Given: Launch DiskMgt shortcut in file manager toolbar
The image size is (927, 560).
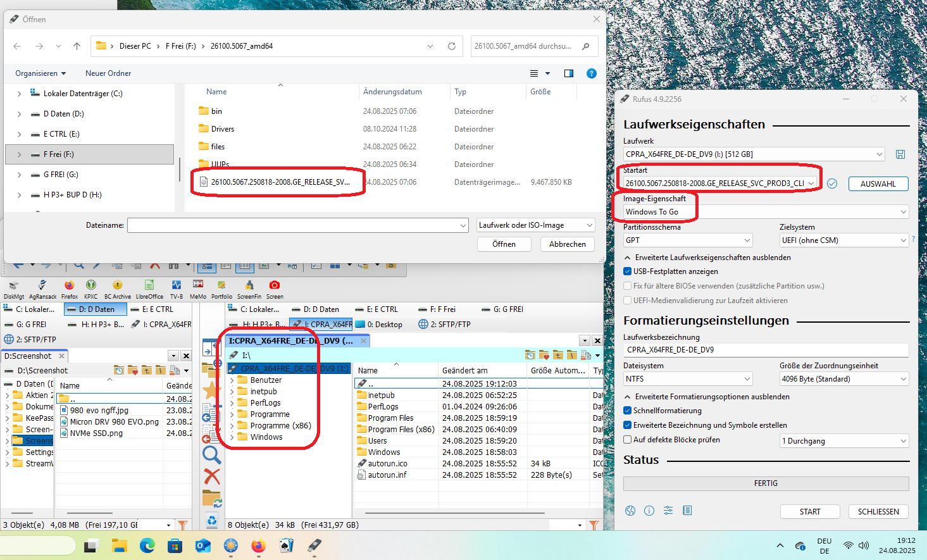Looking at the screenshot, I should pos(14,290).
